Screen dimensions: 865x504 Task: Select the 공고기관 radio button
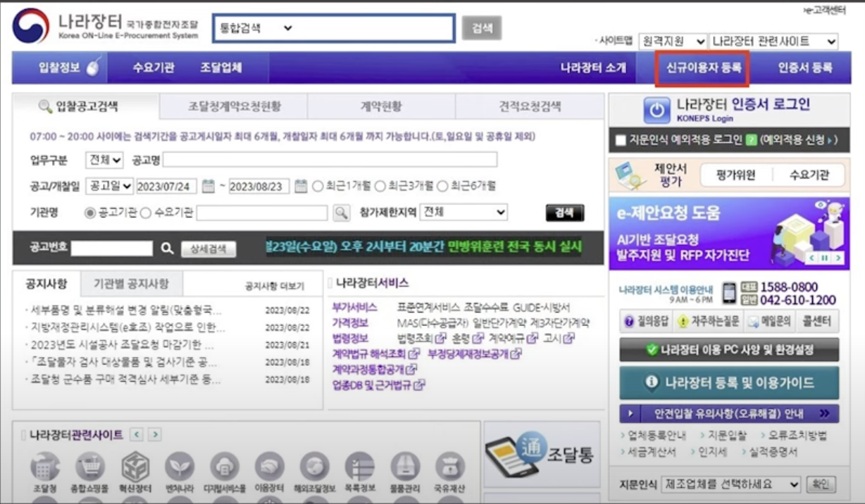click(90, 213)
